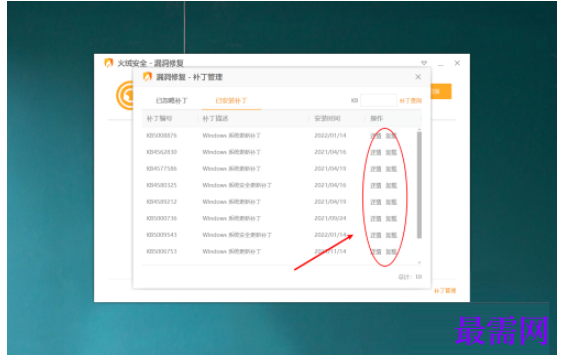This screenshot has width=567, height=362.
Task: Close the 补丁管理 dialog
Action: click(x=418, y=77)
